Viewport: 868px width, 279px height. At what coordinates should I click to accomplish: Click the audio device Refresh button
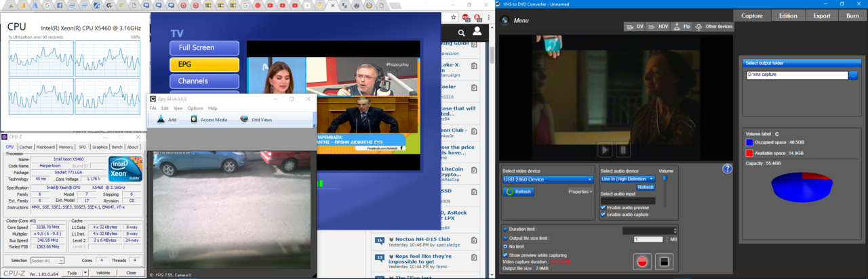click(646, 187)
